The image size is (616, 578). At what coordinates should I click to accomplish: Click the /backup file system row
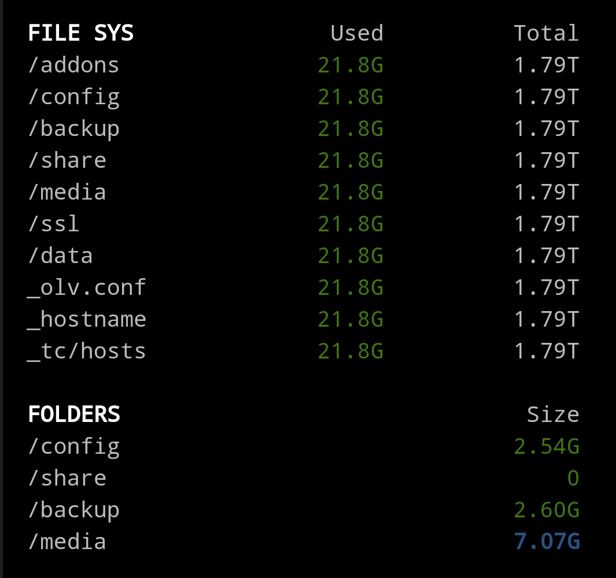pyautogui.click(x=303, y=128)
